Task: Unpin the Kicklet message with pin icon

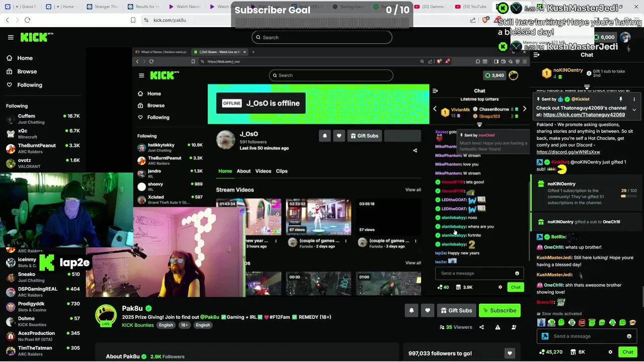Action: pos(621,99)
